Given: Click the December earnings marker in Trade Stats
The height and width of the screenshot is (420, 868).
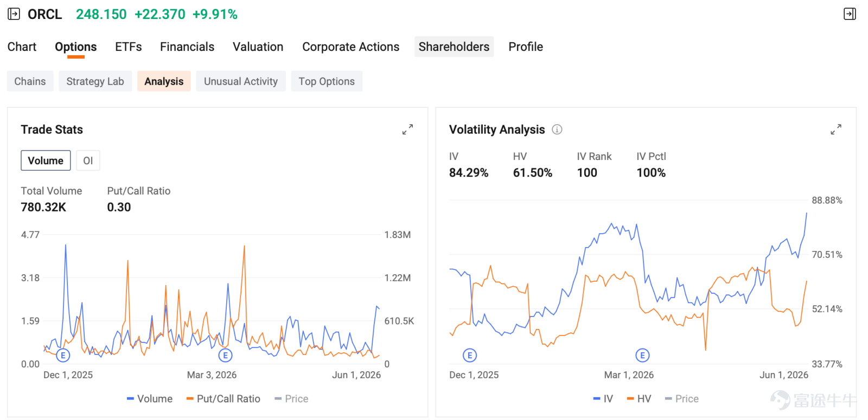Looking at the screenshot, I should pos(63,356).
